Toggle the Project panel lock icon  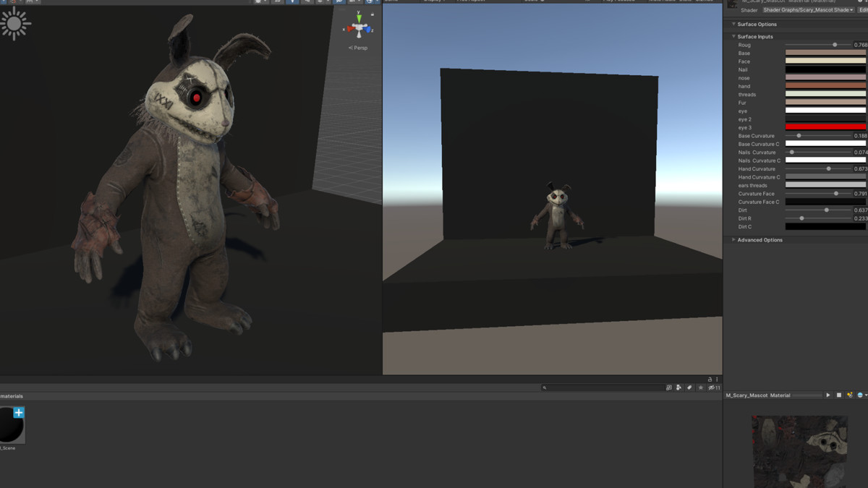pos(710,379)
